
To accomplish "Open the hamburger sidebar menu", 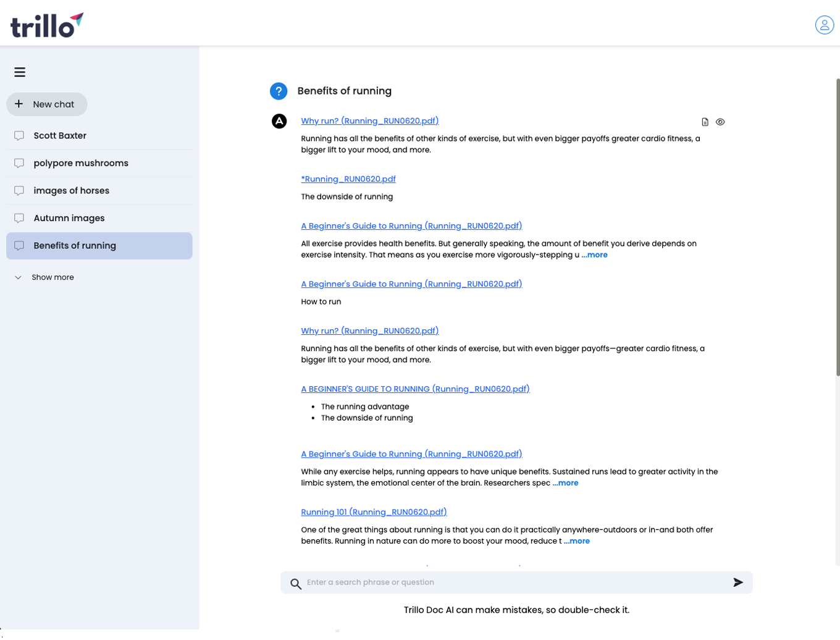I will [x=20, y=72].
